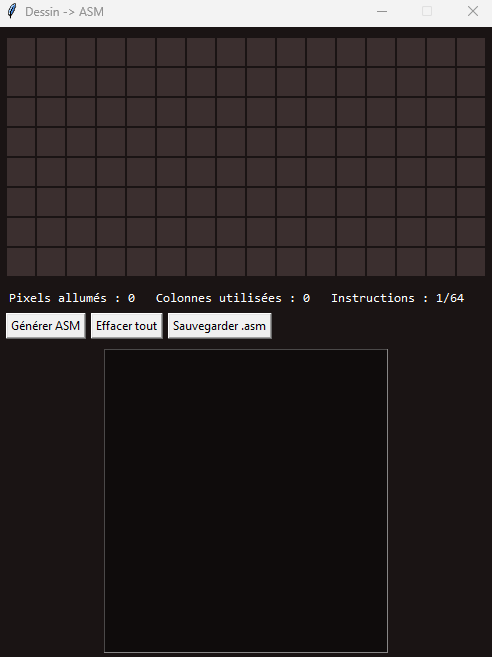Light pixel in row 8, column 2
The height and width of the screenshot is (657, 492).
pyautogui.click(x=51, y=262)
